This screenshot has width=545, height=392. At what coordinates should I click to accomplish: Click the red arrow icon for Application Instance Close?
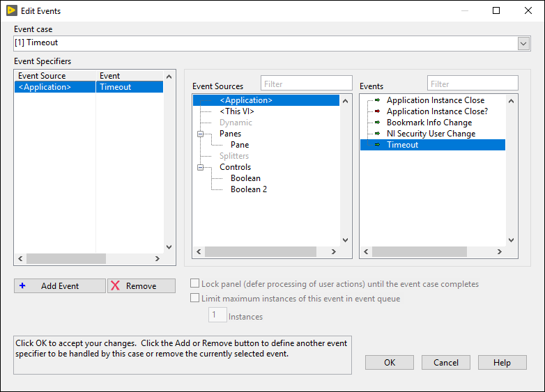(x=377, y=111)
